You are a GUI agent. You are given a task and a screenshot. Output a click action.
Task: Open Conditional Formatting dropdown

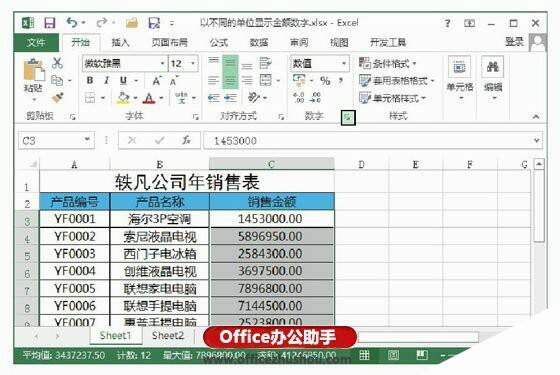coord(388,64)
